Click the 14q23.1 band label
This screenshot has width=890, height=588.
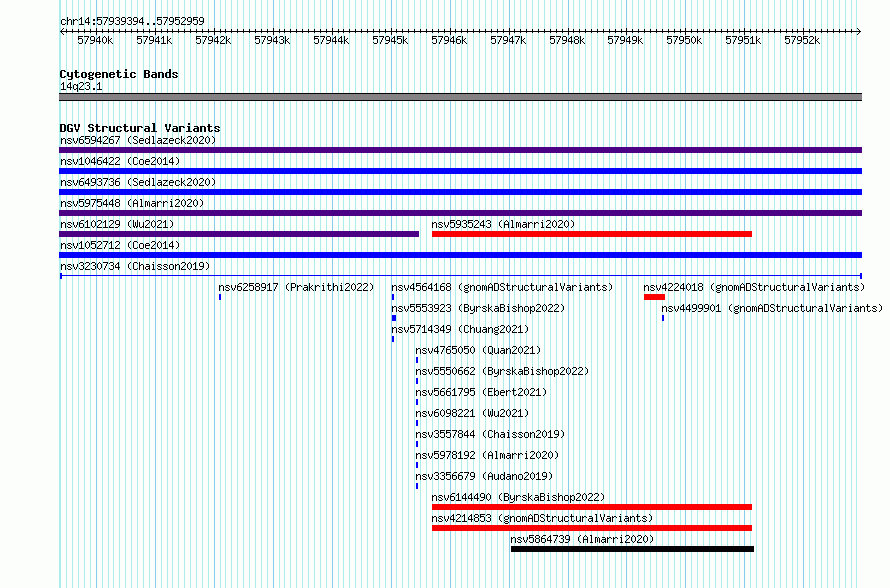tap(81, 86)
